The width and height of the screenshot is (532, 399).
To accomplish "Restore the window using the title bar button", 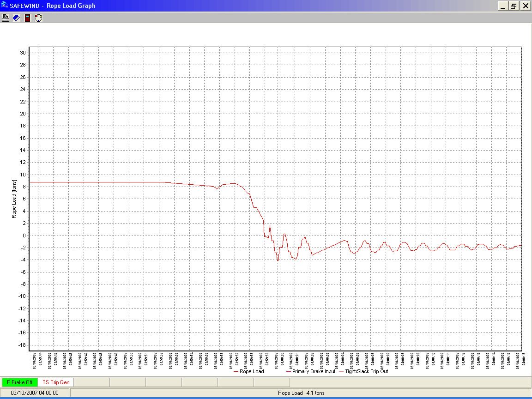I will click(x=514, y=6).
